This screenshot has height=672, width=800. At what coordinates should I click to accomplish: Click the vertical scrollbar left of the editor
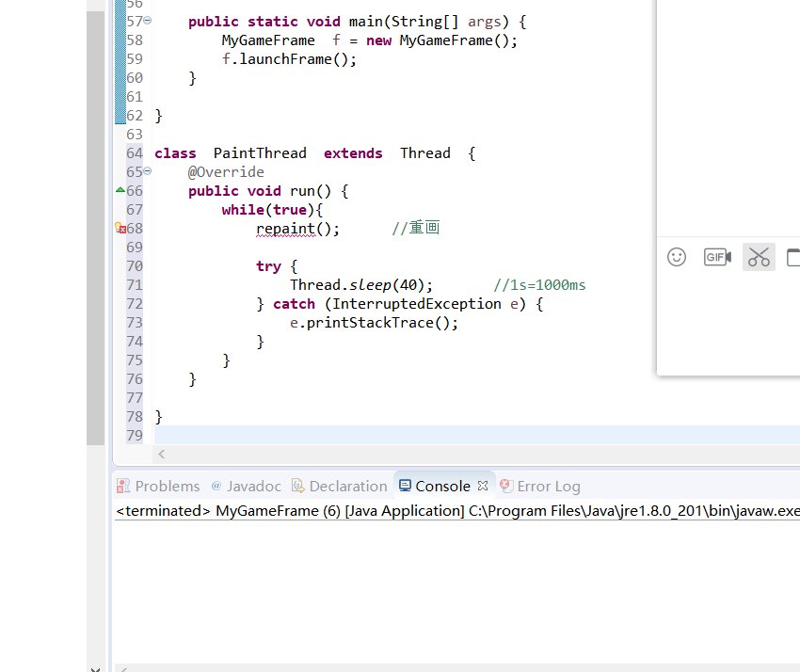pyautogui.click(x=95, y=227)
